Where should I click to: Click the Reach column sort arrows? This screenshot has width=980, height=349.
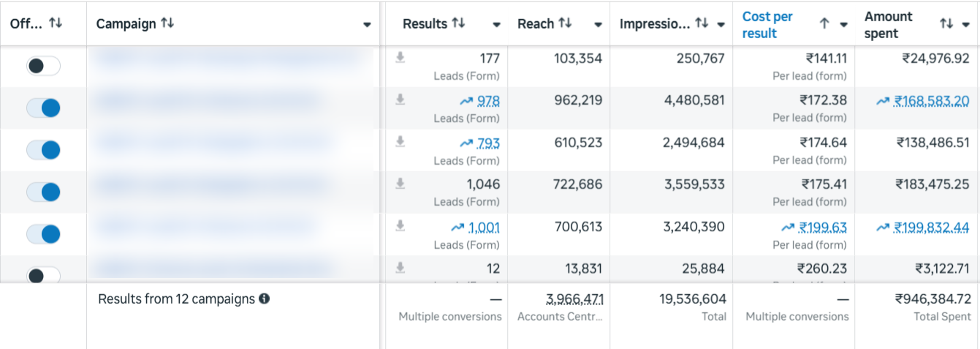click(x=565, y=23)
